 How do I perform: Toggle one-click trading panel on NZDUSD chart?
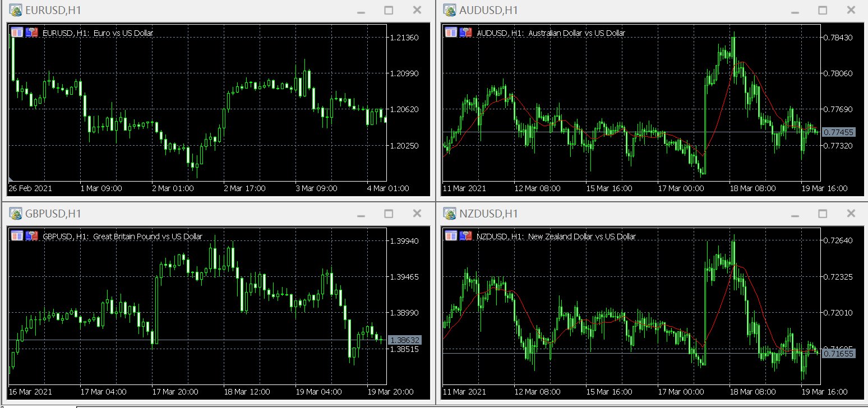point(451,236)
